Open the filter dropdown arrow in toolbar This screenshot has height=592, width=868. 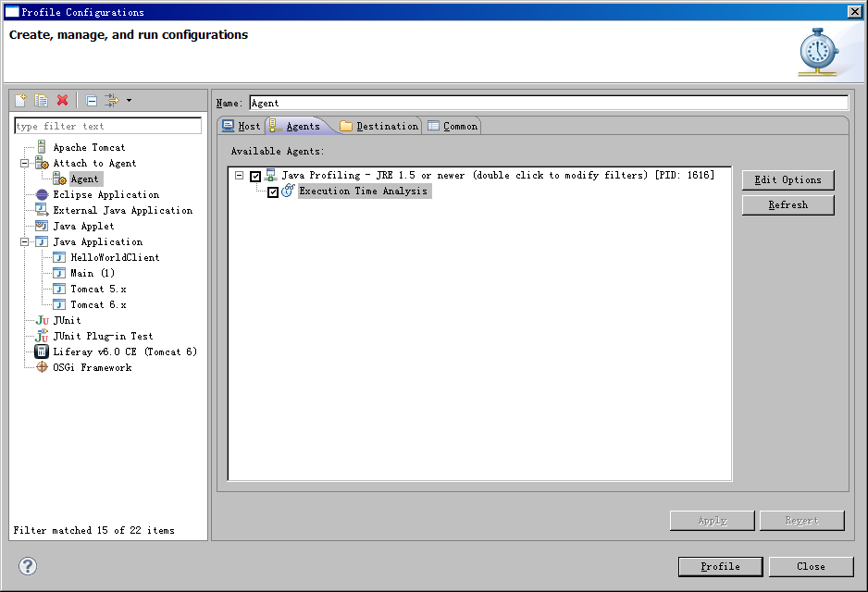tap(129, 101)
